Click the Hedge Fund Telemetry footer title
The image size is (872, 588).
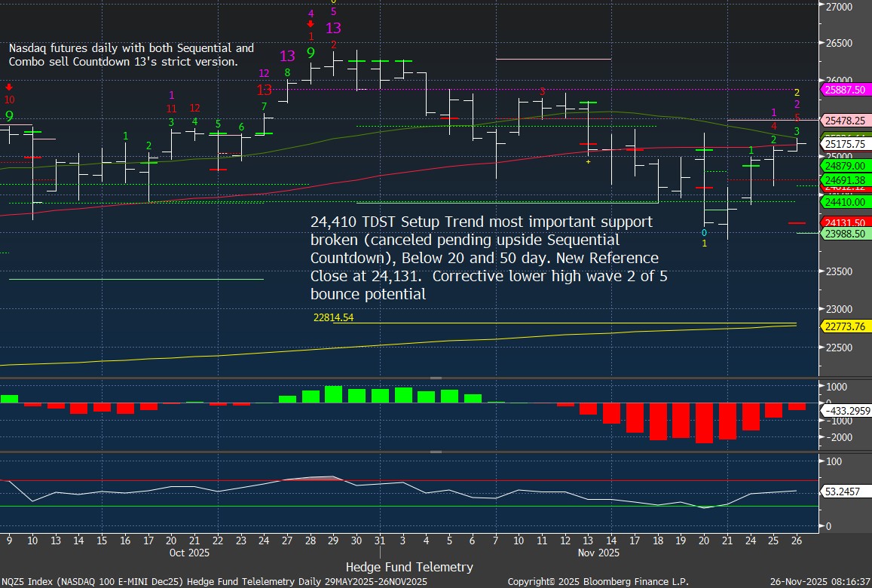[409, 567]
